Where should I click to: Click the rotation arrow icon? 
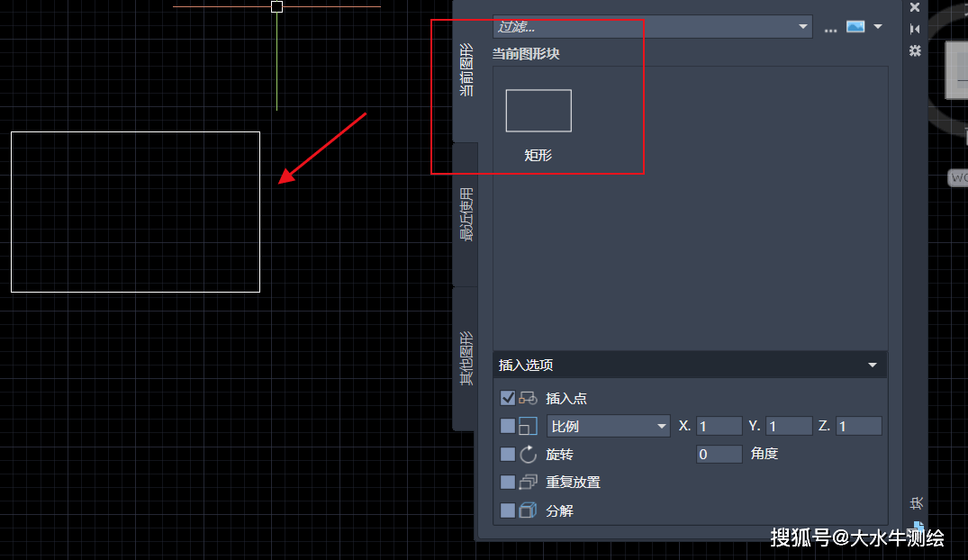529,454
